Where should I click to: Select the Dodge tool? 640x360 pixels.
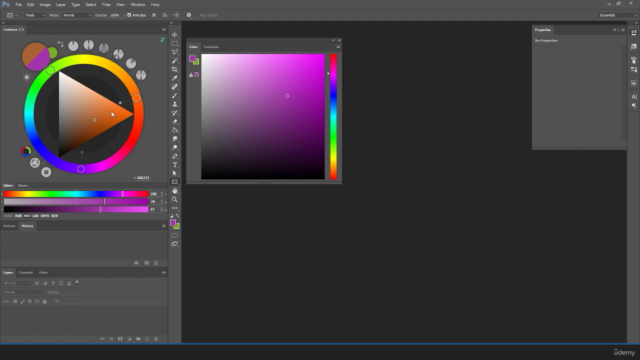175,147
